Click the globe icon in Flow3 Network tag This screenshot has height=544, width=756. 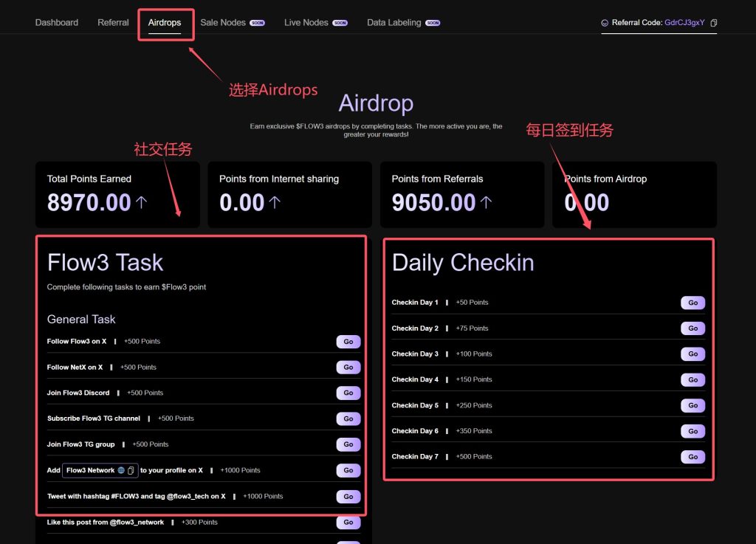121,470
